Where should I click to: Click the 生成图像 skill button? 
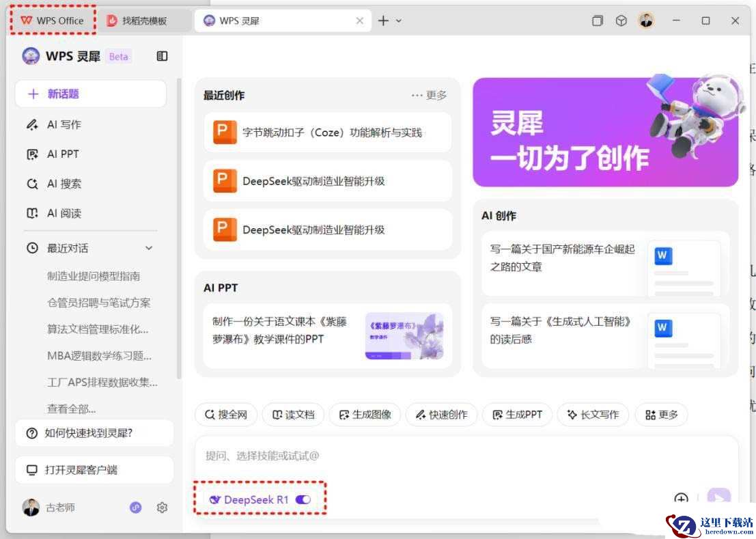365,415
